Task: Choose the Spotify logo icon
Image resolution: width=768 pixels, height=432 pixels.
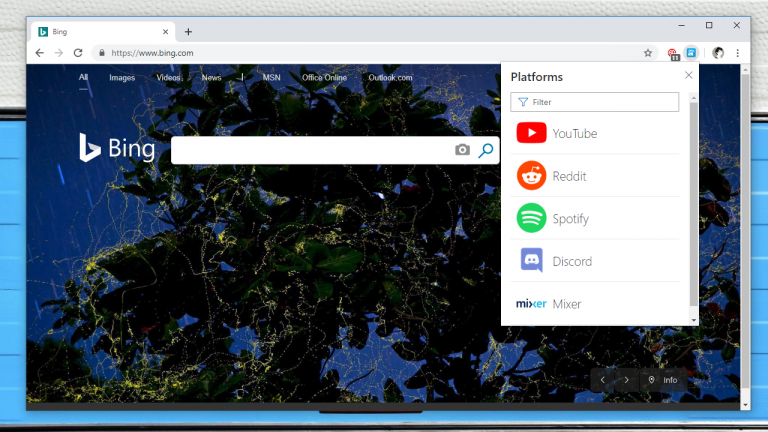Action: pos(531,218)
